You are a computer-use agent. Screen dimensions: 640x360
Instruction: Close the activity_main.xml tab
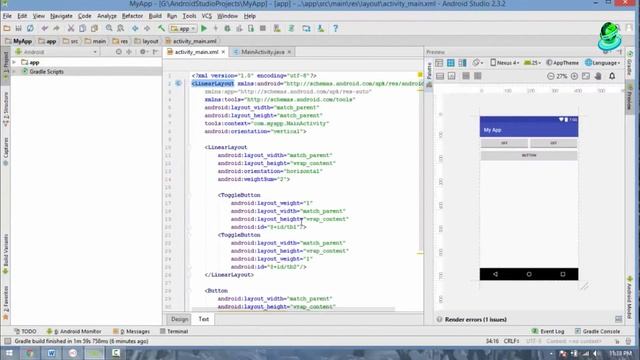tap(223, 52)
